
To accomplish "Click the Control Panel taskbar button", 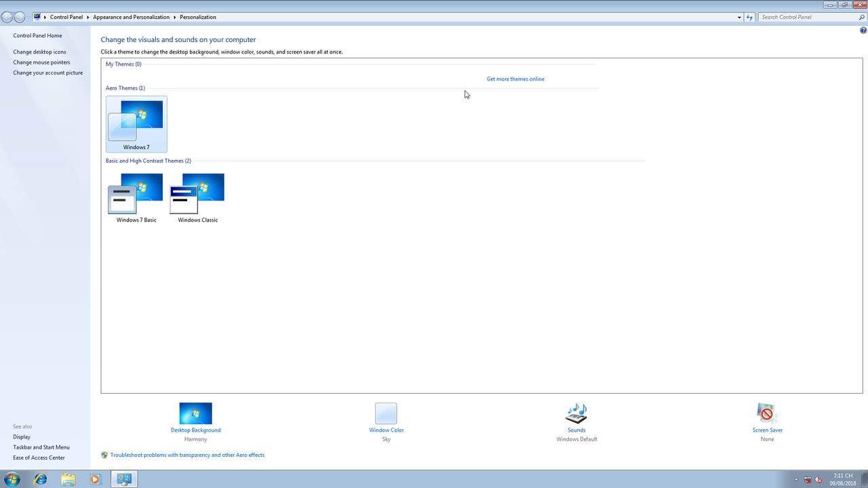I will tap(124, 479).
